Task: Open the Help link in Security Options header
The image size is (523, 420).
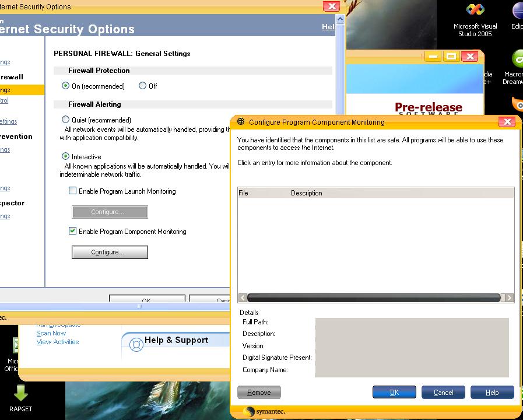Action: point(328,27)
